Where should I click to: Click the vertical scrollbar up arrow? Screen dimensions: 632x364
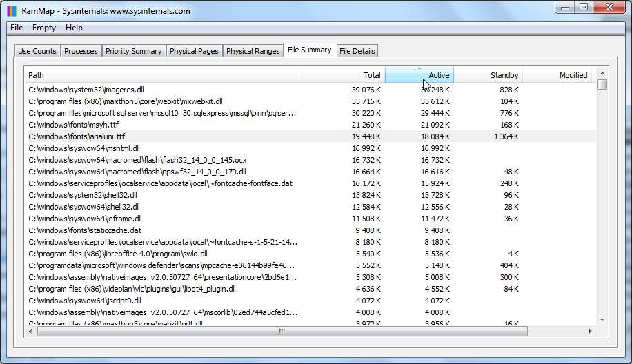[602, 73]
